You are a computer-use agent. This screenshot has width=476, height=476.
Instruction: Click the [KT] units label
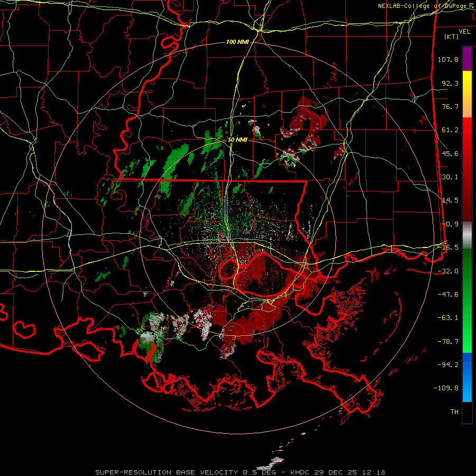tap(452, 36)
